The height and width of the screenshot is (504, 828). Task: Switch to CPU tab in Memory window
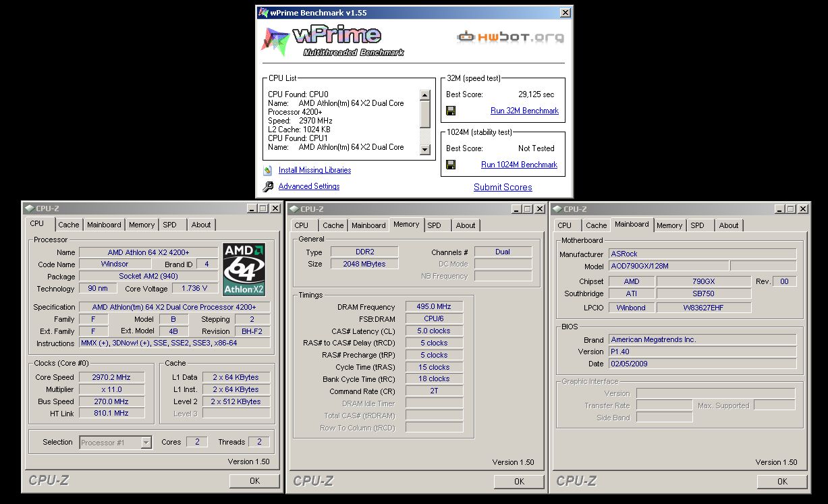(302, 225)
